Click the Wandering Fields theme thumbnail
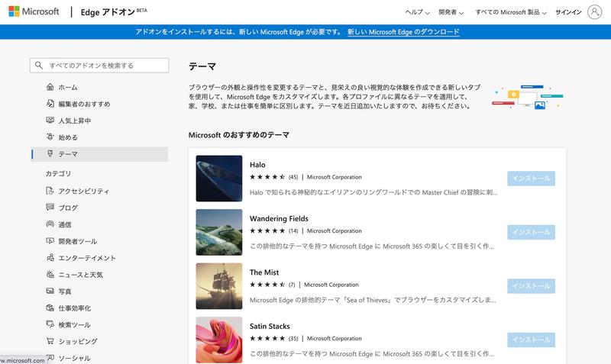Viewport: 611px width, 364px height. [x=219, y=232]
